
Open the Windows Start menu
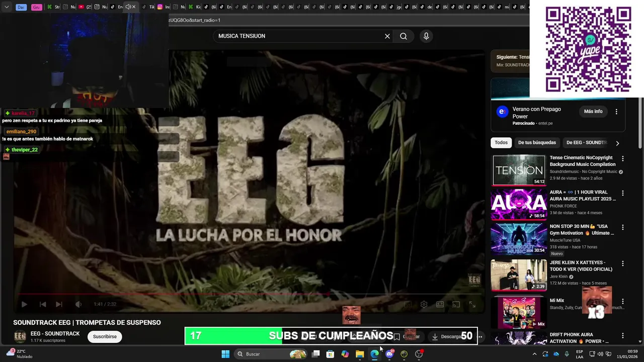[x=225, y=354]
